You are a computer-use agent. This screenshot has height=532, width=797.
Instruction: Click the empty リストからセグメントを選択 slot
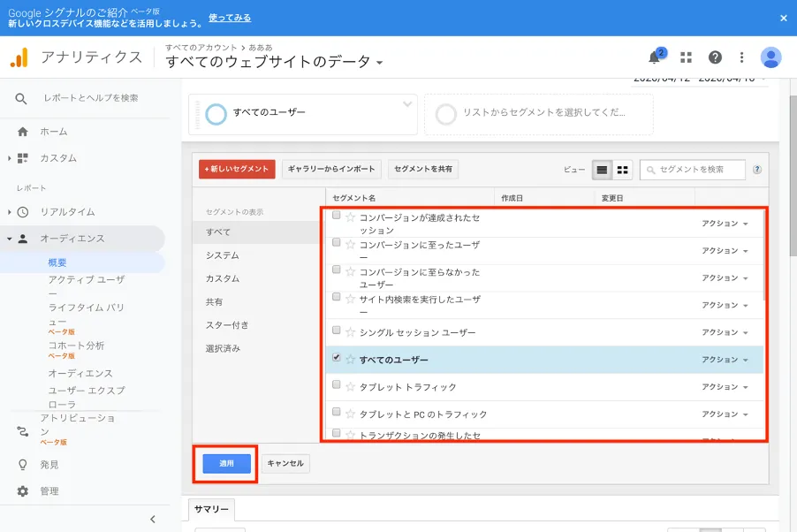(x=539, y=114)
